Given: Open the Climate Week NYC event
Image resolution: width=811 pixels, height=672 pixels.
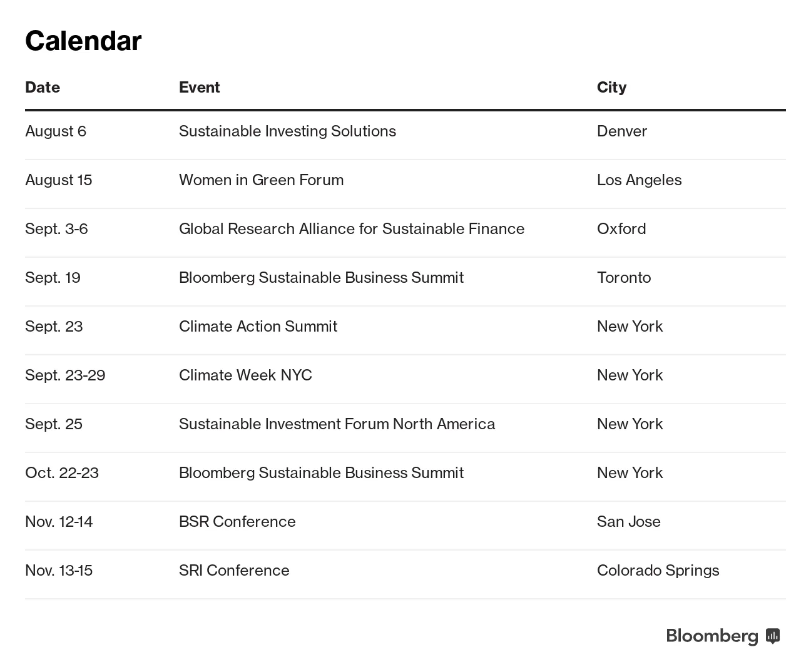Looking at the screenshot, I should [245, 375].
